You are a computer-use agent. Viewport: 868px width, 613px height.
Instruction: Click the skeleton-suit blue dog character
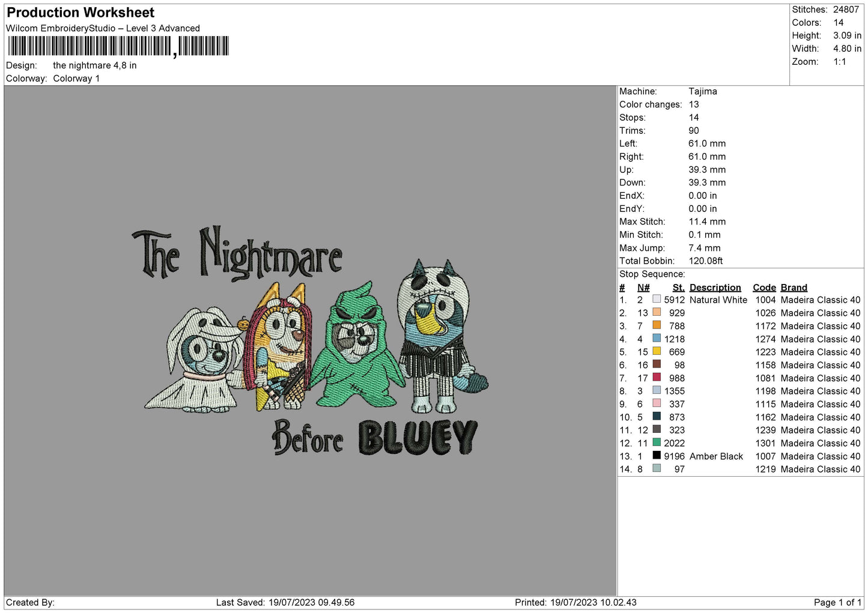437,336
